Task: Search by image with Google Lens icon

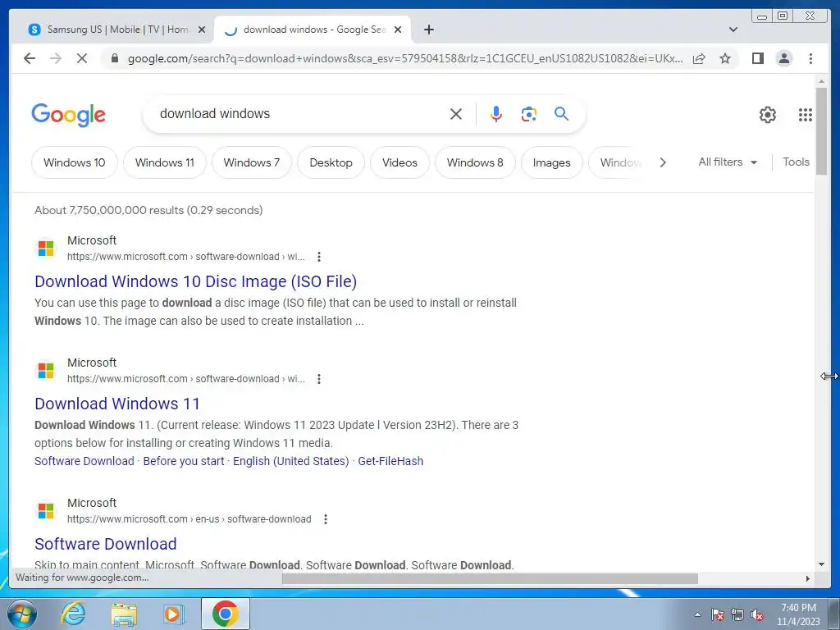Action: pyautogui.click(x=529, y=113)
